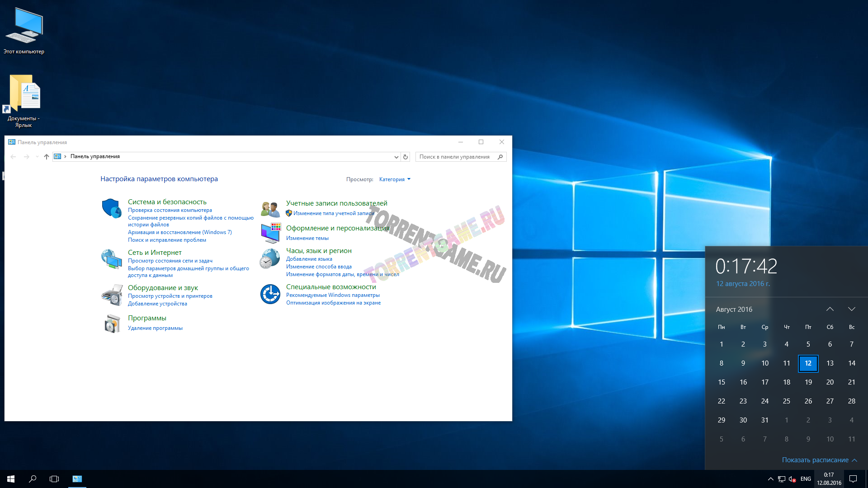Open the System and Security shield icon
868x488 pixels.
[111, 208]
